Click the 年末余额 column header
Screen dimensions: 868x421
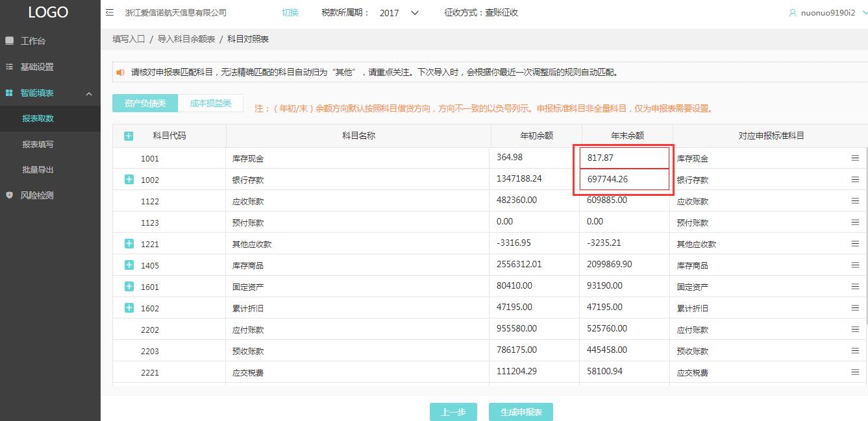(627, 136)
